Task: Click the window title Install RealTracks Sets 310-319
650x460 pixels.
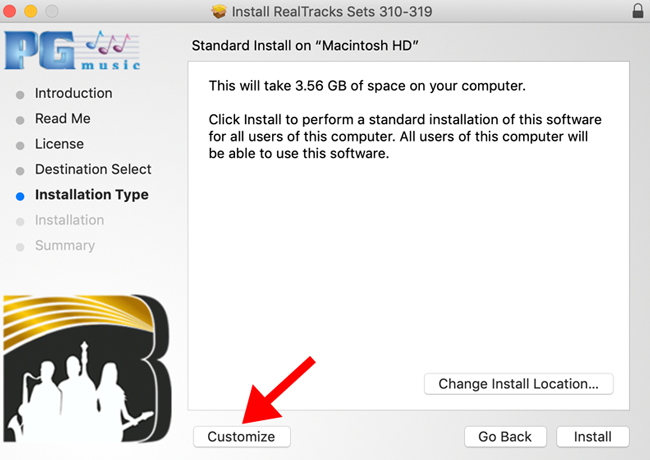Action: tap(332, 12)
